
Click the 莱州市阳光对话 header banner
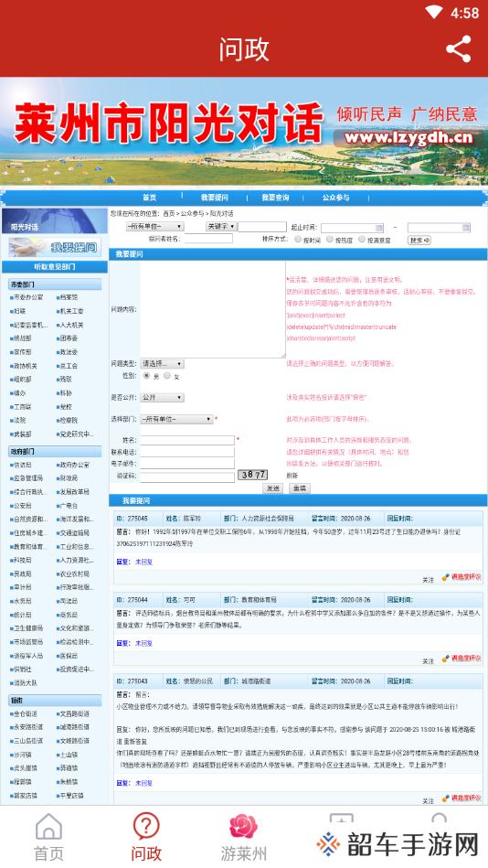coord(244,131)
